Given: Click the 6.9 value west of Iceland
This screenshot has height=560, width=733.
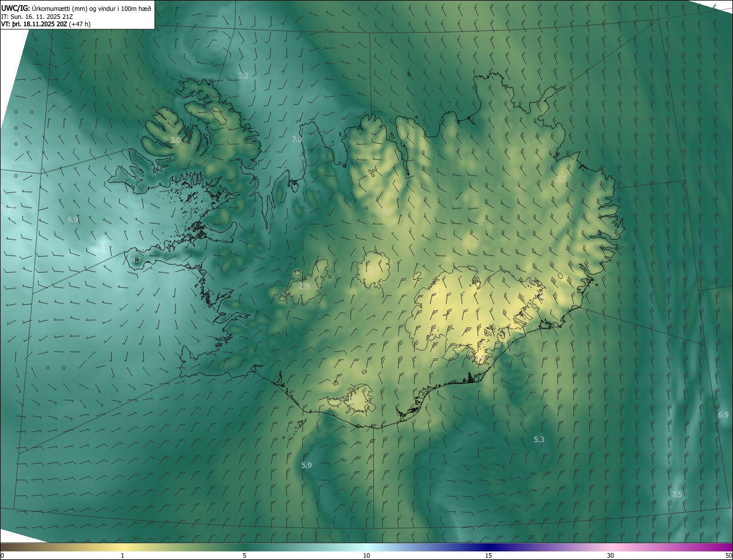Looking at the screenshot, I should pyautogui.click(x=73, y=219).
